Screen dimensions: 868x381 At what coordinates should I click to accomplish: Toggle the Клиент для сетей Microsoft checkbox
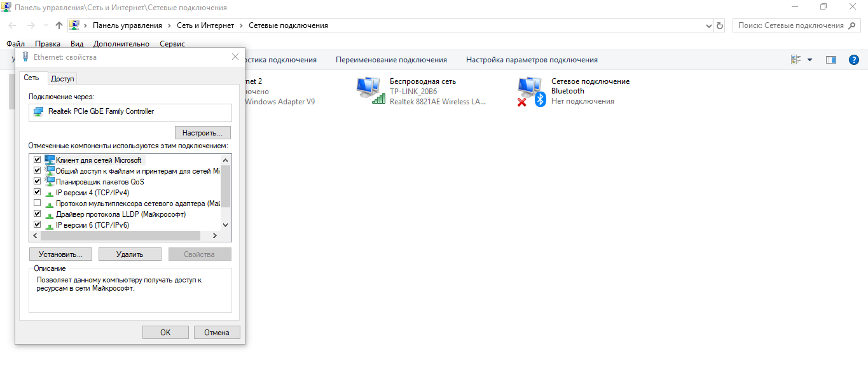tap(37, 160)
